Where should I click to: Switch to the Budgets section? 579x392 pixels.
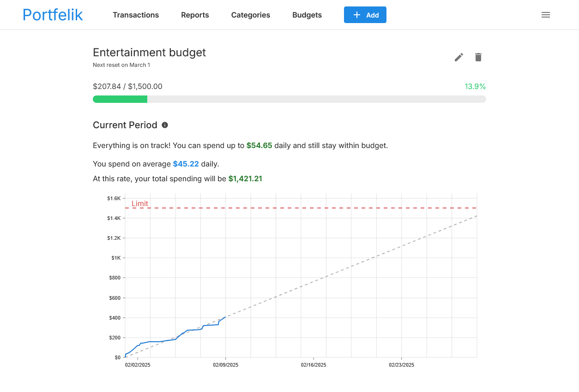click(307, 15)
